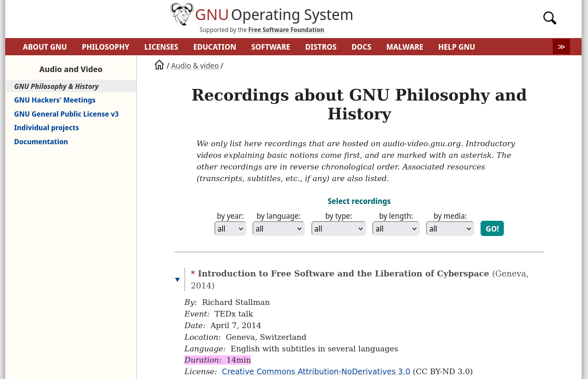Open the search magnifier icon

[550, 18]
